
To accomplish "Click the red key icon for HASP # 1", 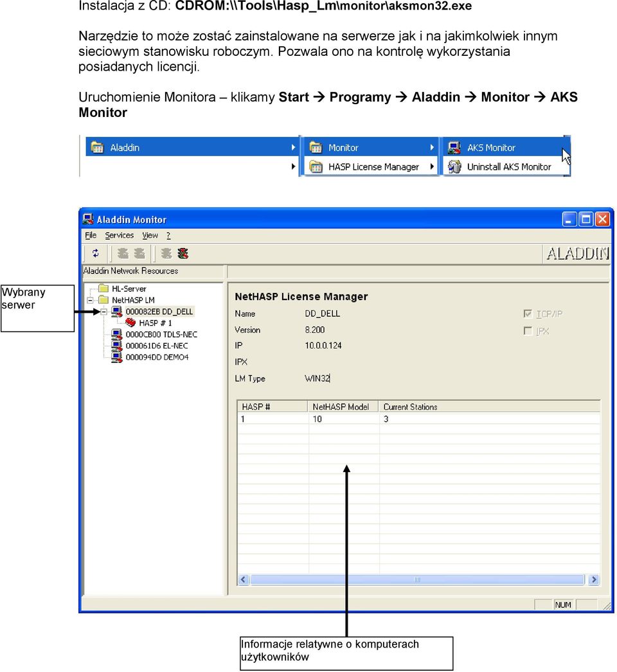I will 130,323.
